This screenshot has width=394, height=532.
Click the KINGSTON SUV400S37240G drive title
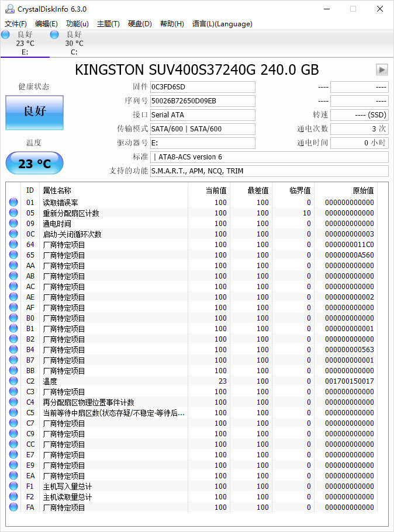[196, 69]
